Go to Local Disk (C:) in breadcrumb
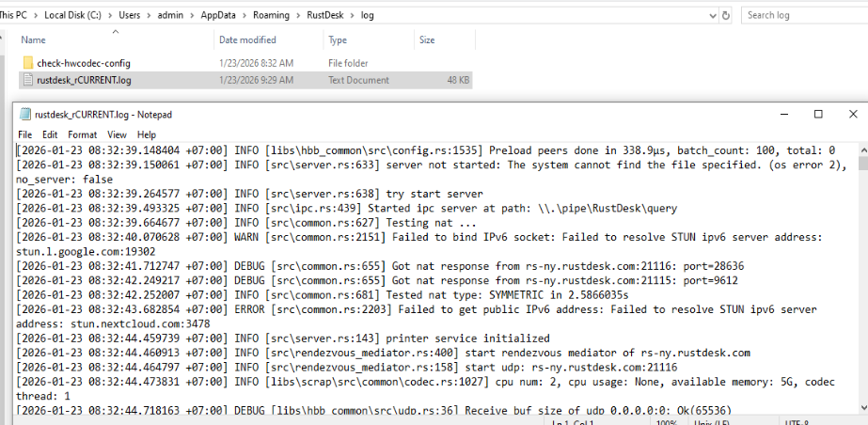 click(x=72, y=15)
